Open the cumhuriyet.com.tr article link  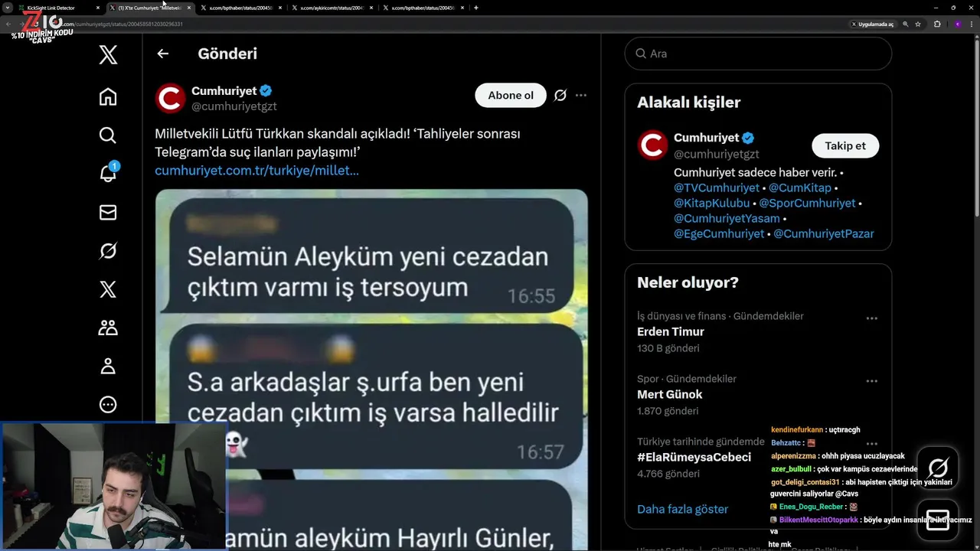(256, 170)
